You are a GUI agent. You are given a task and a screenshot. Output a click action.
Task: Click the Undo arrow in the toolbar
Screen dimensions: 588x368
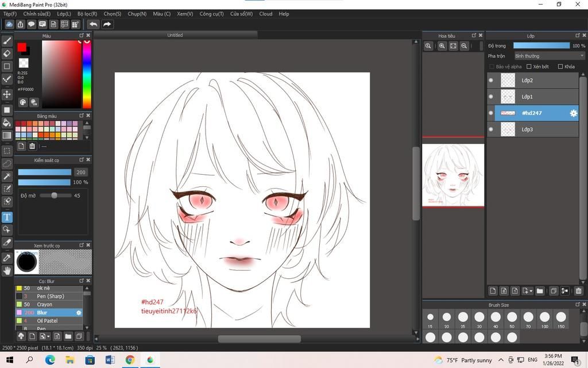point(94,24)
